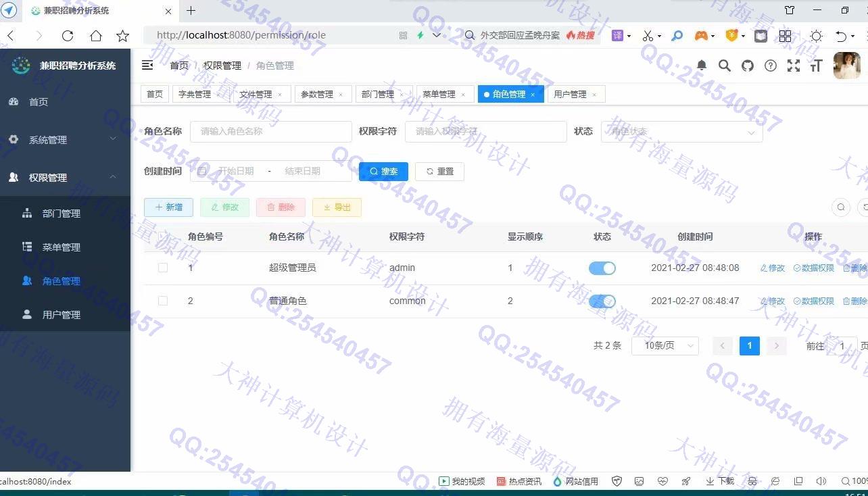
Task: Click the 首页 breadcrumb link
Action: click(x=179, y=66)
